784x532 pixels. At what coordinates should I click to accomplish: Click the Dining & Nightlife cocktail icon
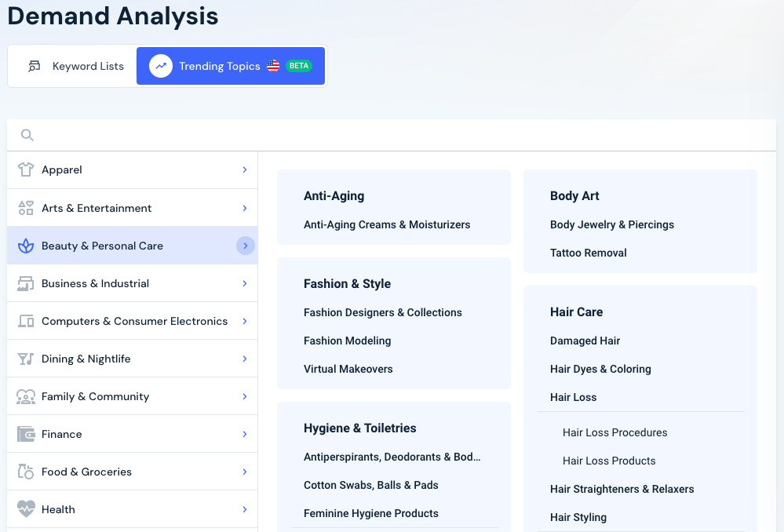click(x=25, y=359)
